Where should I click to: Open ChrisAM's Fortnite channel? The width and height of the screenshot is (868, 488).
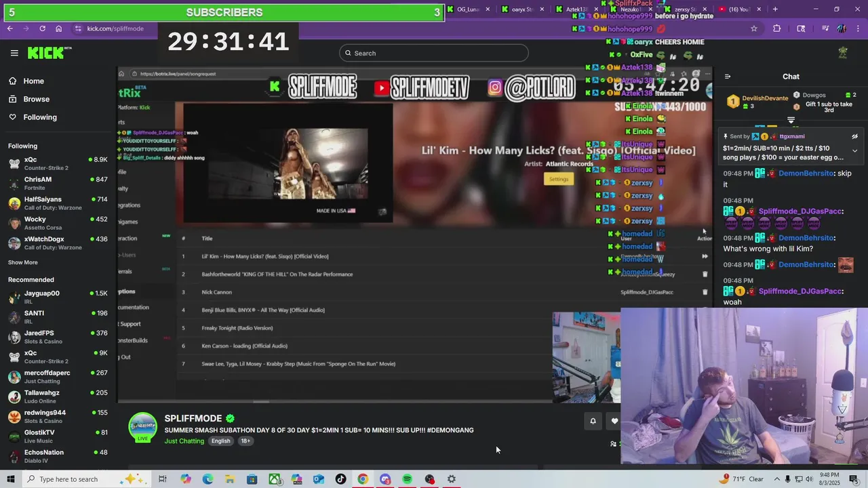tap(58, 183)
